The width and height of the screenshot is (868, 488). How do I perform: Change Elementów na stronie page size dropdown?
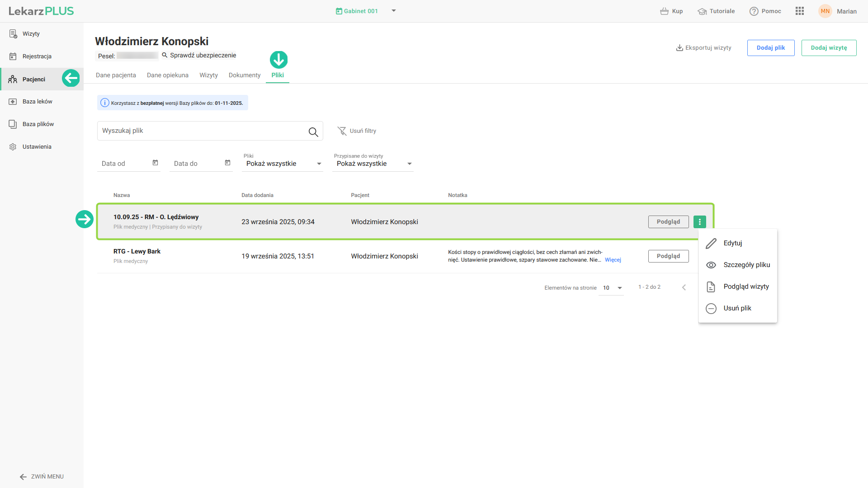pos(612,288)
